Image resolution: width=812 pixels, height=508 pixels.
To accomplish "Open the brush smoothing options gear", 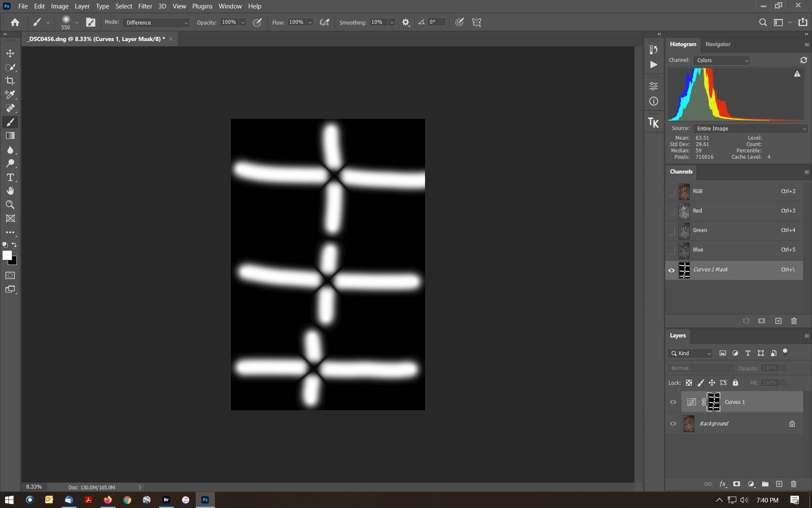I will point(406,22).
